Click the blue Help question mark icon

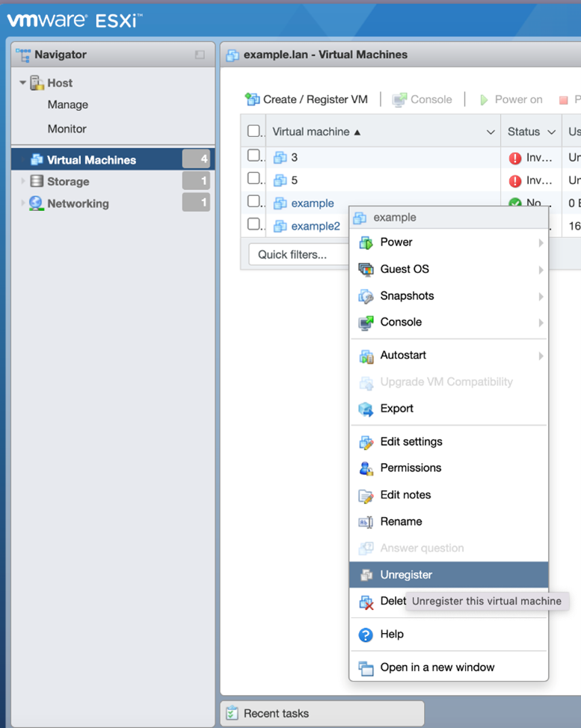click(366, 634)
